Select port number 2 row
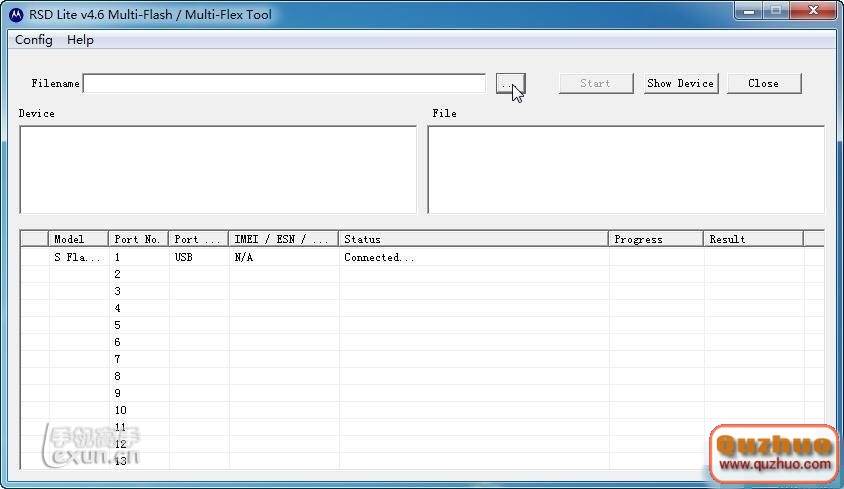This screenshot has width=844, height=489. pyautogui.click(x=422, y=274)
